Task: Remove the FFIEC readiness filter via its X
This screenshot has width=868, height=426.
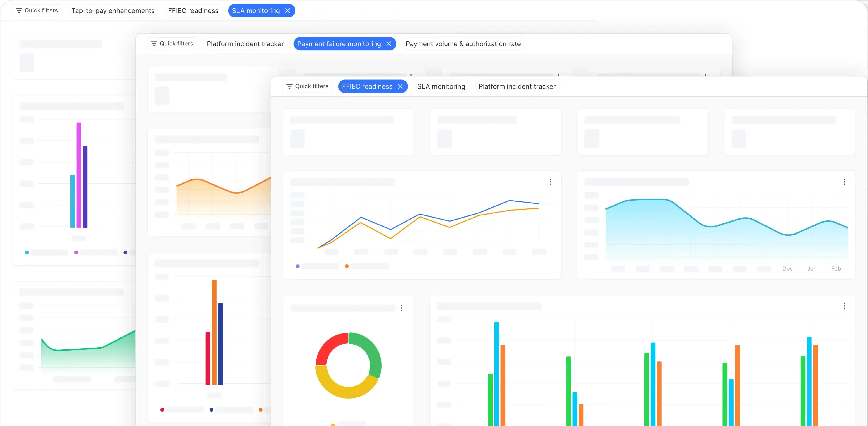Action: tap(401, 86)
